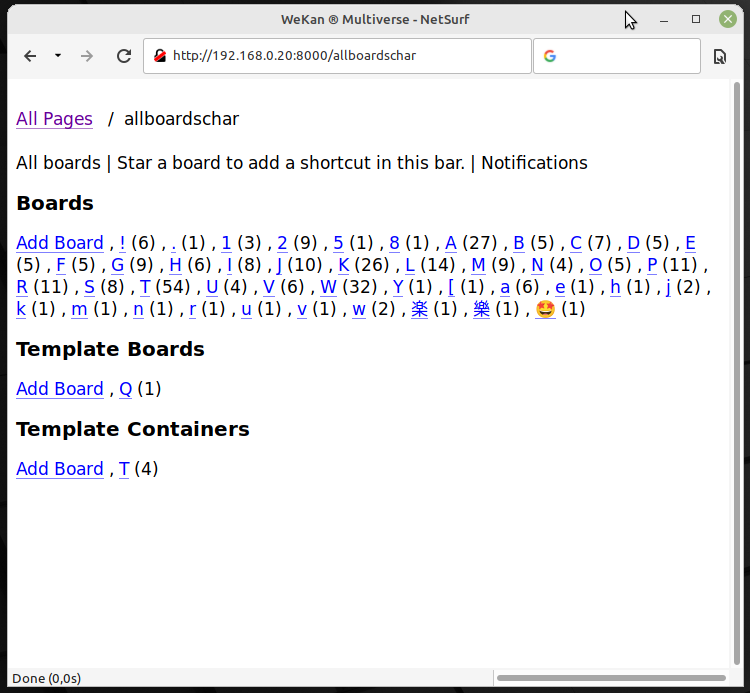Screen dimensions: 750x693
Task: Open boards starting with letter D
Action: tap(633, 242)
